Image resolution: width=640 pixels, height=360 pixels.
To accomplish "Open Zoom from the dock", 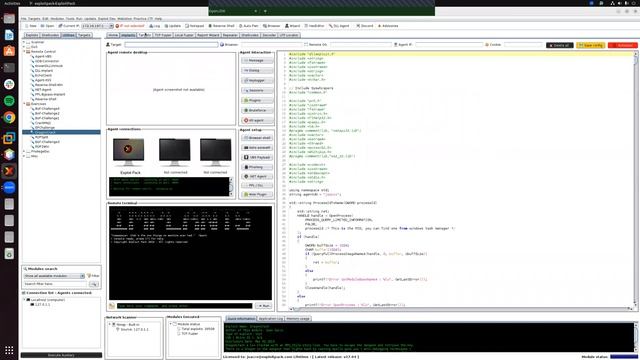I will coord(9,188).
